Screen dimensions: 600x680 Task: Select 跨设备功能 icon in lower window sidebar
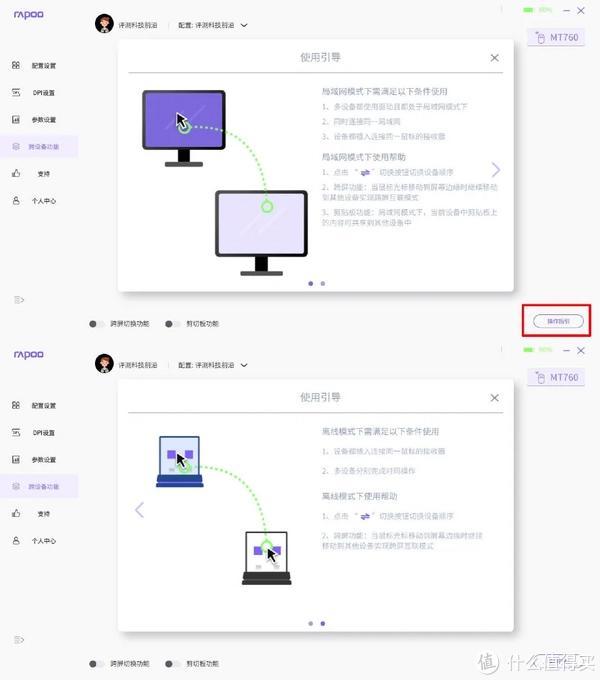coord(16,486)
